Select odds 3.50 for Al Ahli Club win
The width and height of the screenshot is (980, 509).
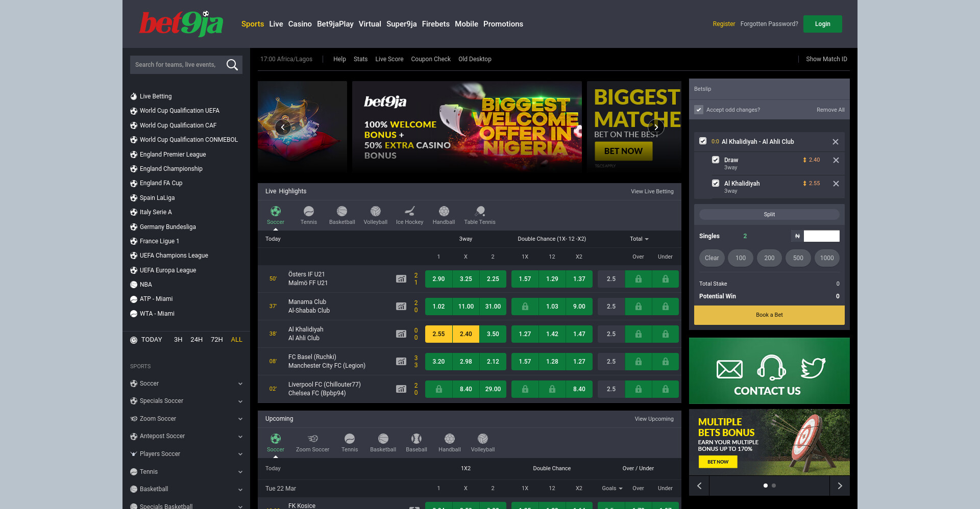coord(493,334)
